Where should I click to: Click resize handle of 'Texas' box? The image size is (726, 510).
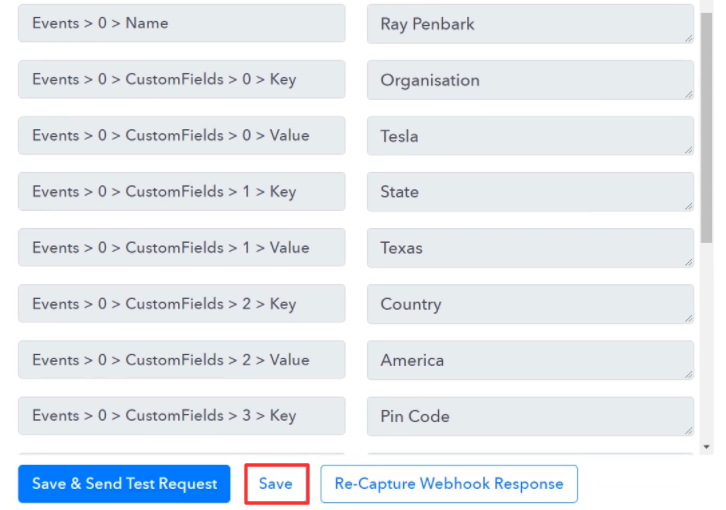(688, 263)
